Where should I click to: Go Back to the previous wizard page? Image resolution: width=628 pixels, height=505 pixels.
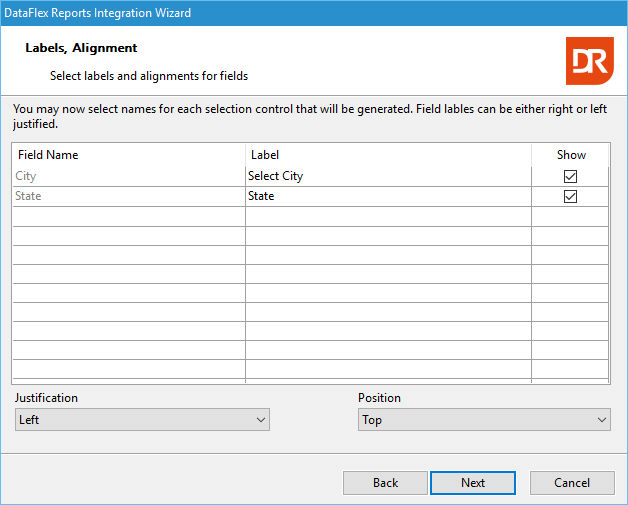coord(385,483)
